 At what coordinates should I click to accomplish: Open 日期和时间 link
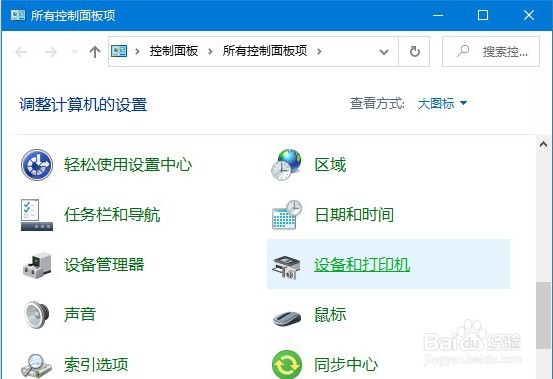pos(354,215)
